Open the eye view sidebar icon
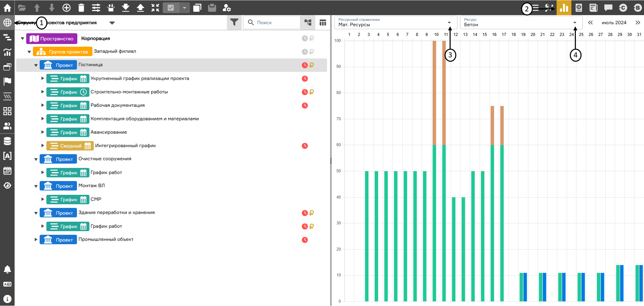The width and height of the screenshot is (644, 306). [x=7, y=186]
